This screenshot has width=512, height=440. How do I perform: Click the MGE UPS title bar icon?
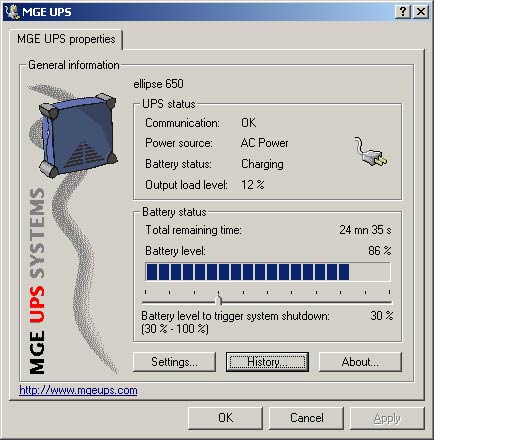tap(12, 12)
